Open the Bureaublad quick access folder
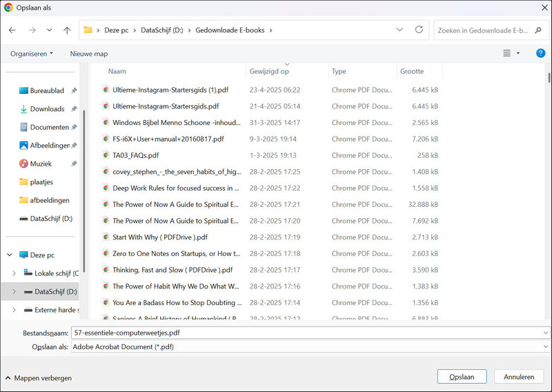Viewport: 552px width, 392px height. coord(47,90)
